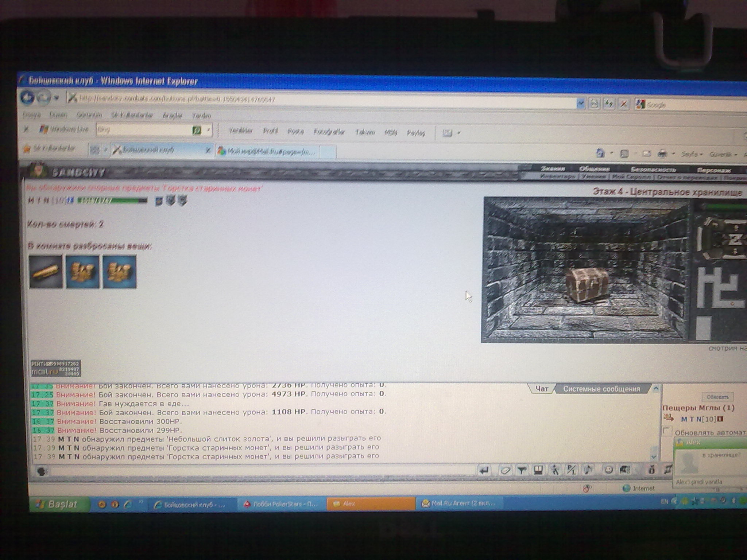The image size is (747, 560).
Task: Open the Общение game menu
Action: click(x=594, y=169)
